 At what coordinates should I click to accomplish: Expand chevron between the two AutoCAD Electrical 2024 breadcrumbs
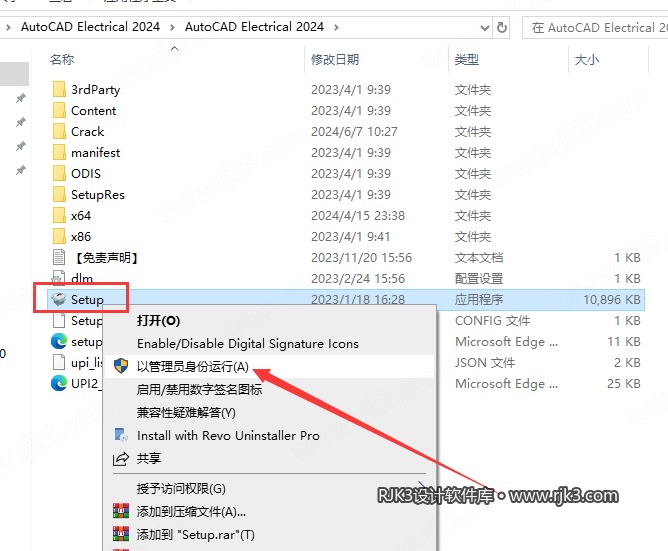[172, 27]
